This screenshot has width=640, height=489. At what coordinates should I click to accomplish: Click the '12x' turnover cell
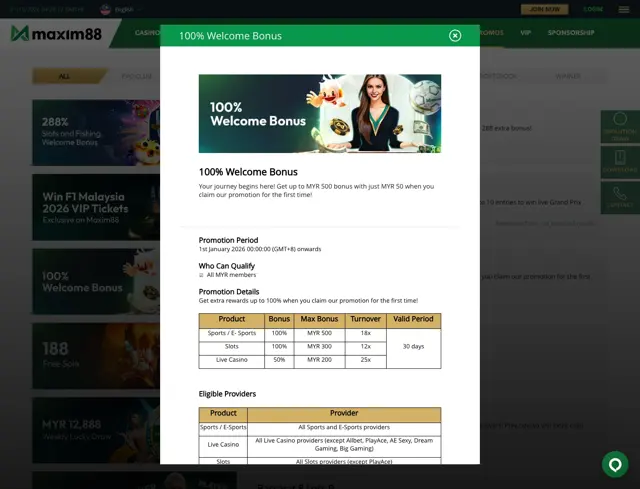365,347
